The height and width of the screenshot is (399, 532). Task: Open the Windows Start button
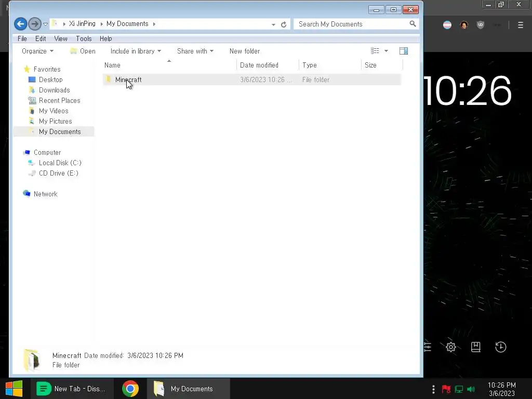pyautogui.click(x=14, y=389)
